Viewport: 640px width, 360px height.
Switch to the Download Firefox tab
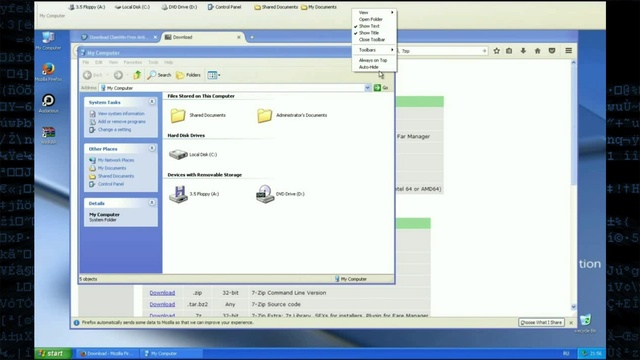click(203, 37)
